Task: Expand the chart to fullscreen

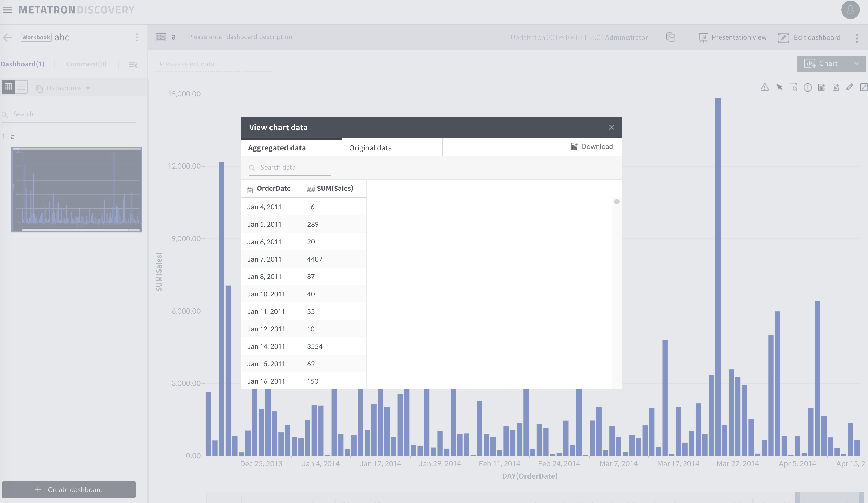Action: [x=864, y=87]
